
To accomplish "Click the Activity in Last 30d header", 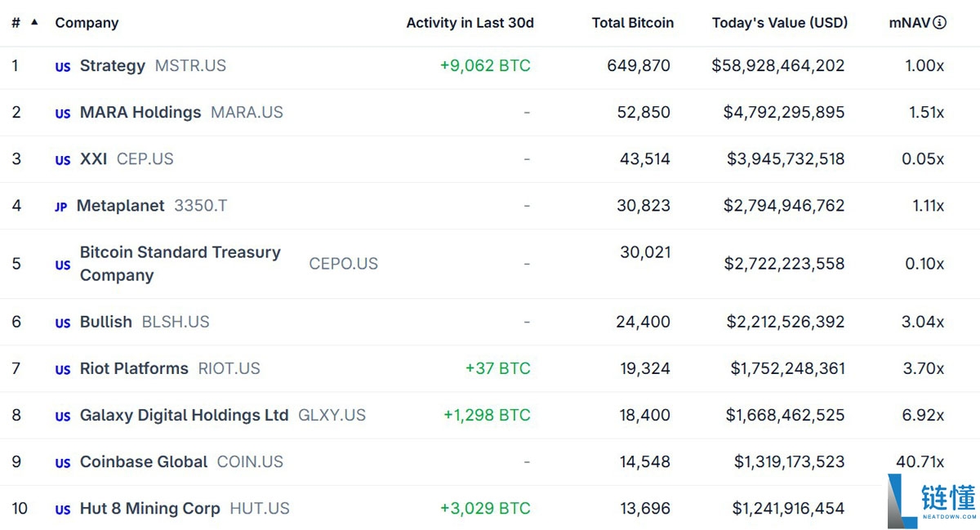I will click(x=470, y=22).
